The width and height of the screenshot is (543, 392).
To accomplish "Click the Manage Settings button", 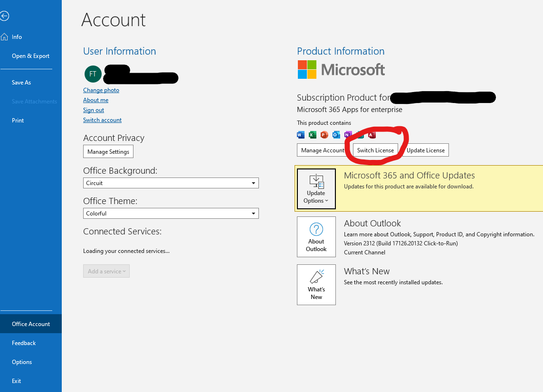I will coord(108,151).
